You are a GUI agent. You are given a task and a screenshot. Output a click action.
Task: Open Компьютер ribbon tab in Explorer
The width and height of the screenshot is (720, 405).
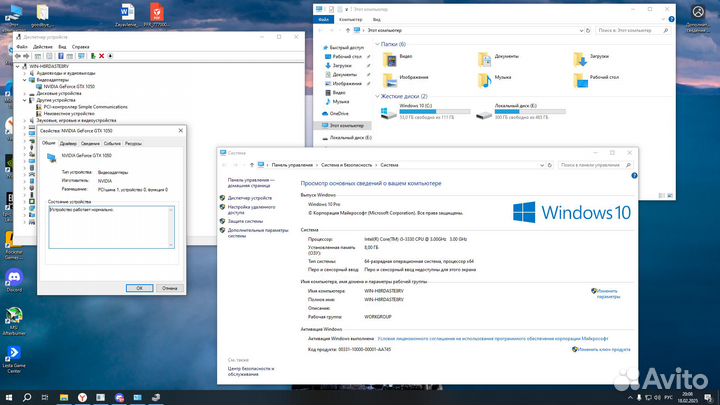point(350,20)
